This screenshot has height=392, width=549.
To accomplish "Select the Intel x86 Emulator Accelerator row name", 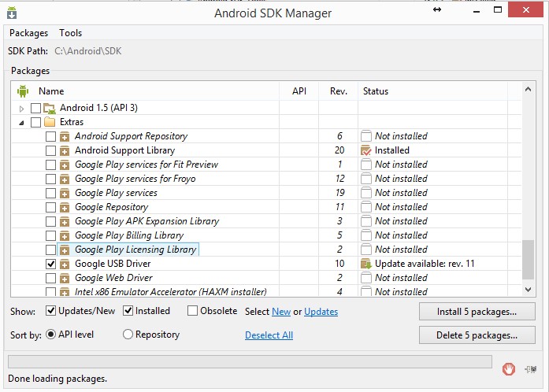I will [170, 291].
